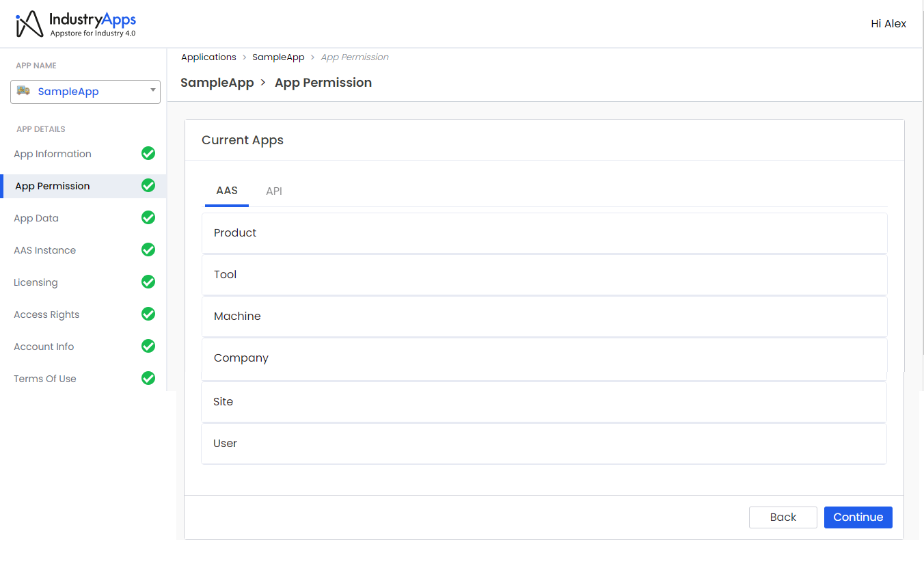Expand the Site row
924x566 pixels.
(544, 402)
